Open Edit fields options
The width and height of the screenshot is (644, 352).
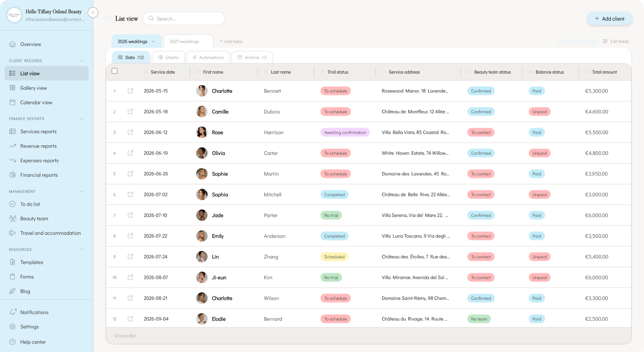tap(616, 42)
